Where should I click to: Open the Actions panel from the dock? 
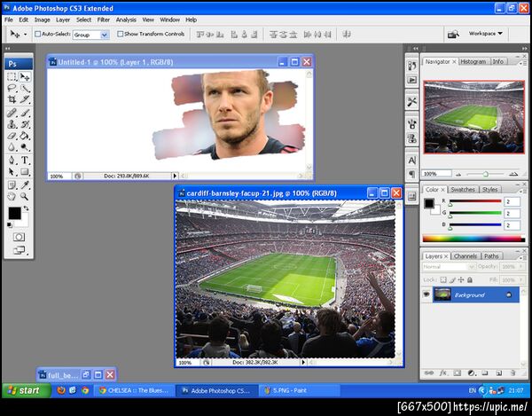click(x=412, y=80)
